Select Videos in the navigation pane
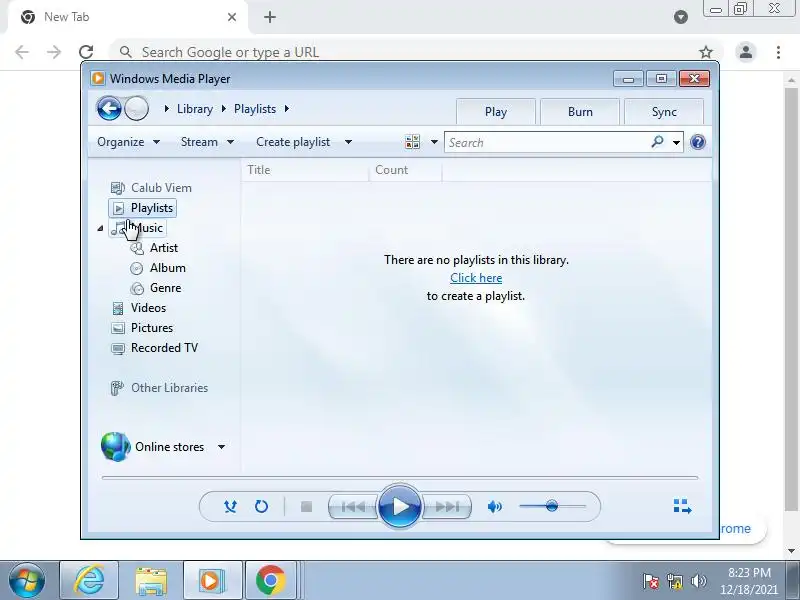Image resolution: width=800 pixels, height=600 pixels. [138, 308]
